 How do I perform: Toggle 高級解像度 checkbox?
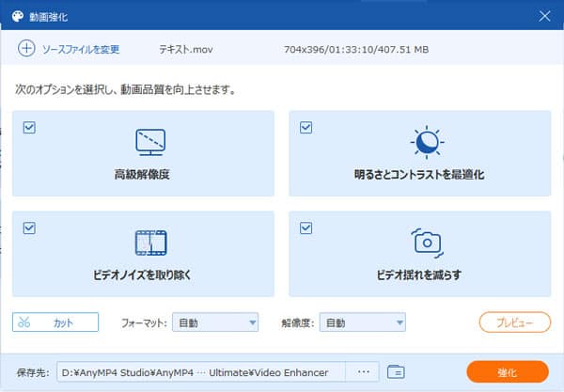[29, 127]
